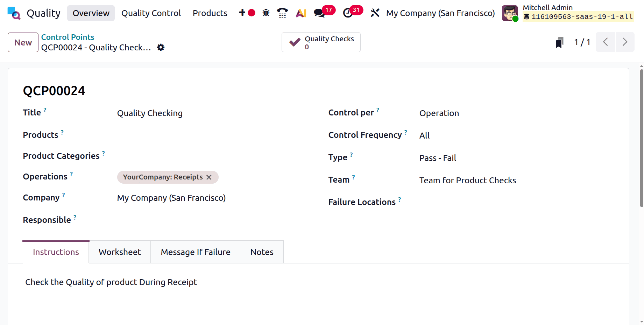644x325 pixels.
Task: Click Mitchell Admin avatar picture
Action: click(510, 13)
